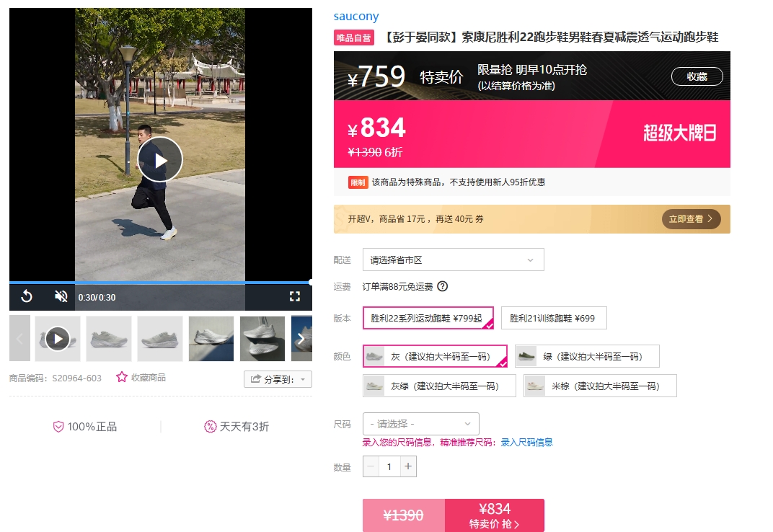Increase quantity with plus button
The height and width of the screenshot is (532, 773).
tap(408, 466)
